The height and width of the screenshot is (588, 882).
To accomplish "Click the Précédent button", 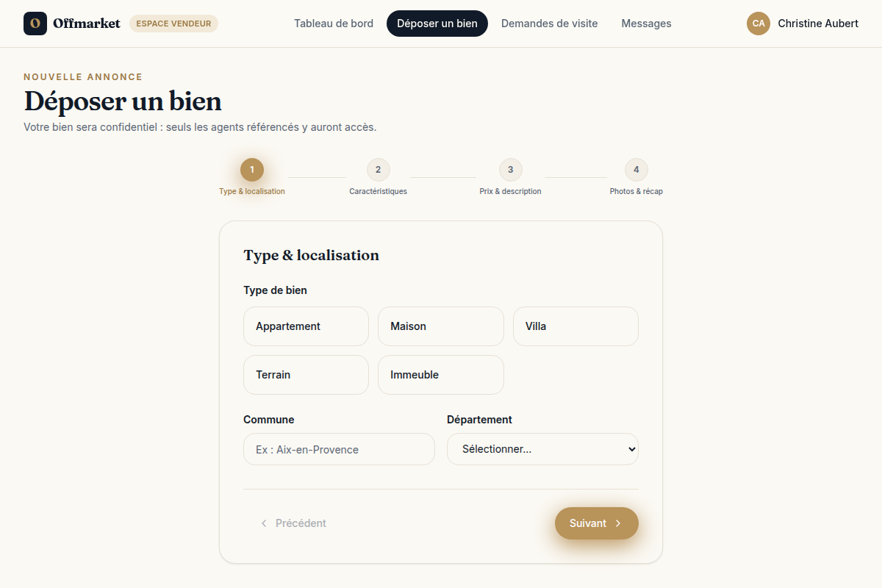I will (x=293, y=523).
